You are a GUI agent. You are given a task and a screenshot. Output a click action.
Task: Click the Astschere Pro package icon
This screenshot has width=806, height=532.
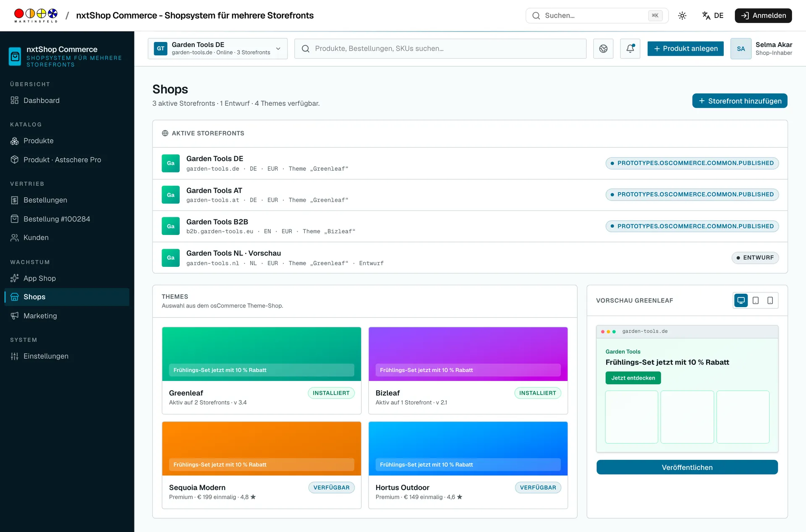click(x=15, y=159)
